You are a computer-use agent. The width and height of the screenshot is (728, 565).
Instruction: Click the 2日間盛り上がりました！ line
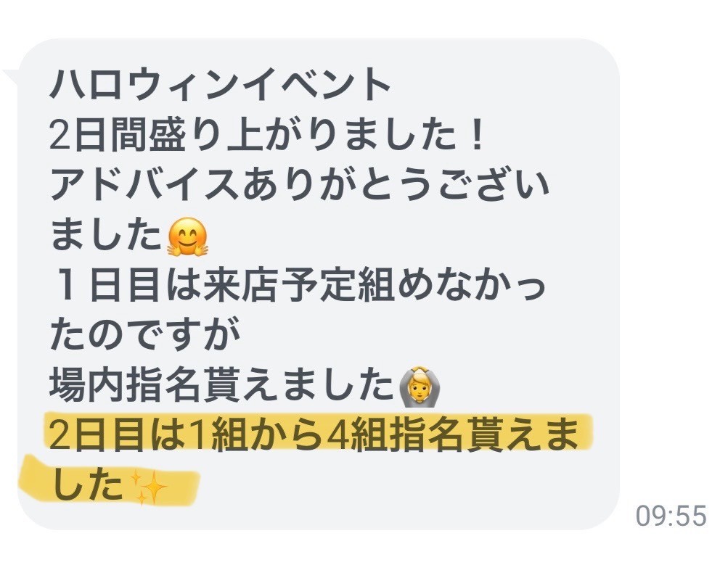[267, 135]
